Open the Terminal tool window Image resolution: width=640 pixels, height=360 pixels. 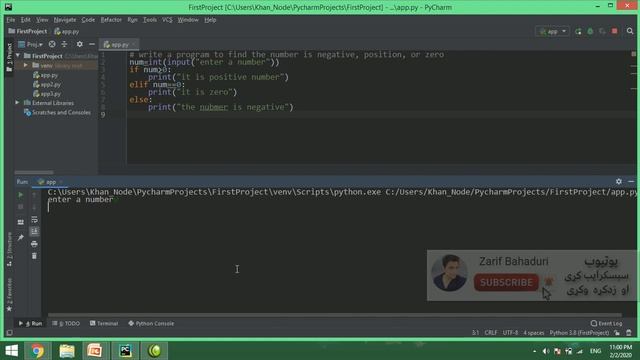(x=104, y=323)
